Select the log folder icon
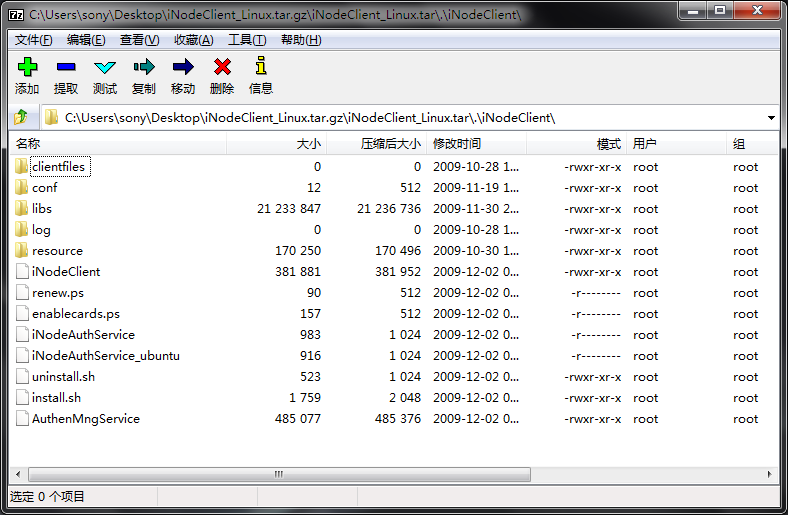Viewport: 788px width, 515px height. pos(21,230)
